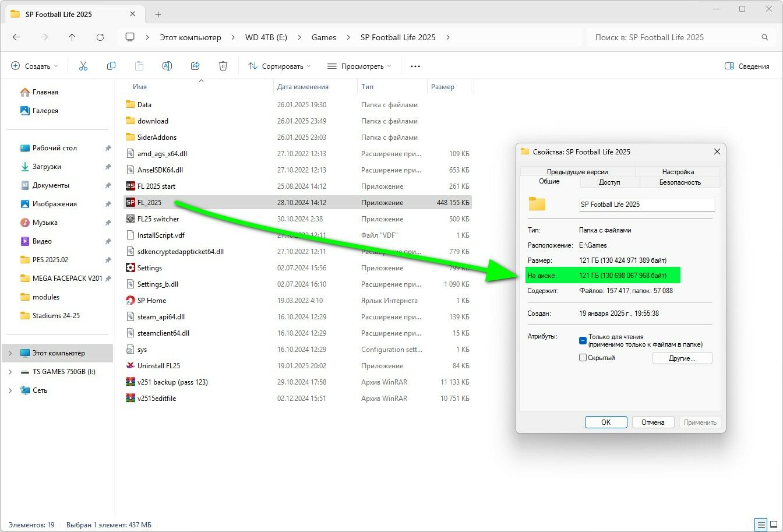
Task: Switch to details list view icon
Action: 760,524
